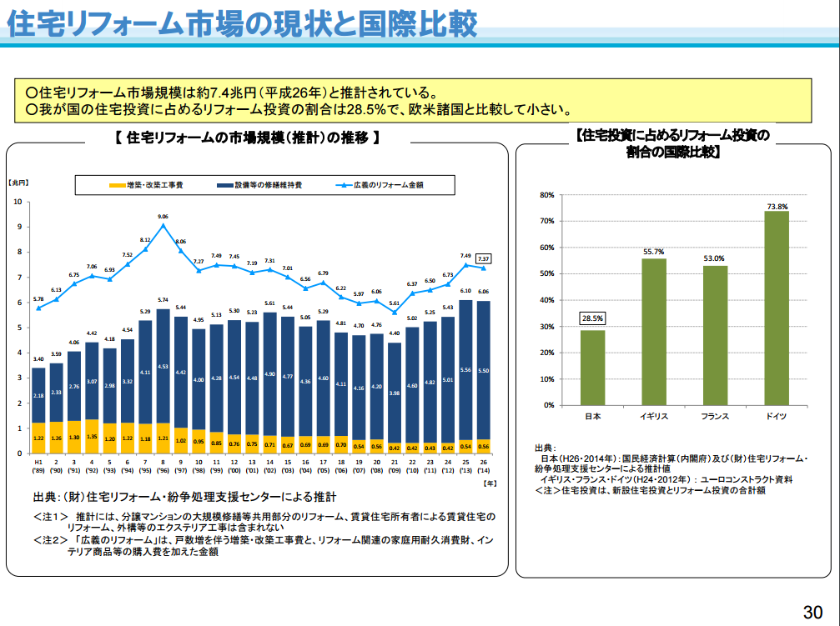Viewport: 840px width, 626px height.
Task: Click the slide title 住宅リフォーム市場の現状と国際比較
Action: 242,23
